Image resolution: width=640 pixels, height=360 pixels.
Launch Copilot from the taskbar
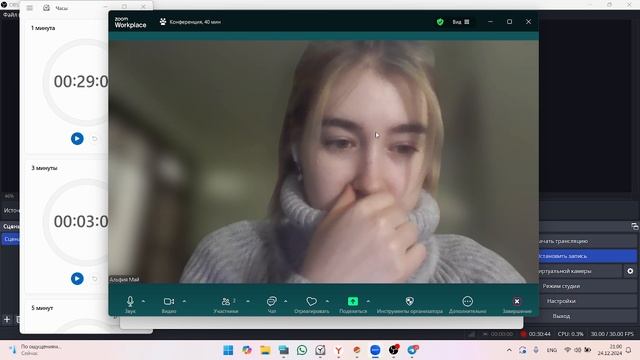(x=247, y=350)
